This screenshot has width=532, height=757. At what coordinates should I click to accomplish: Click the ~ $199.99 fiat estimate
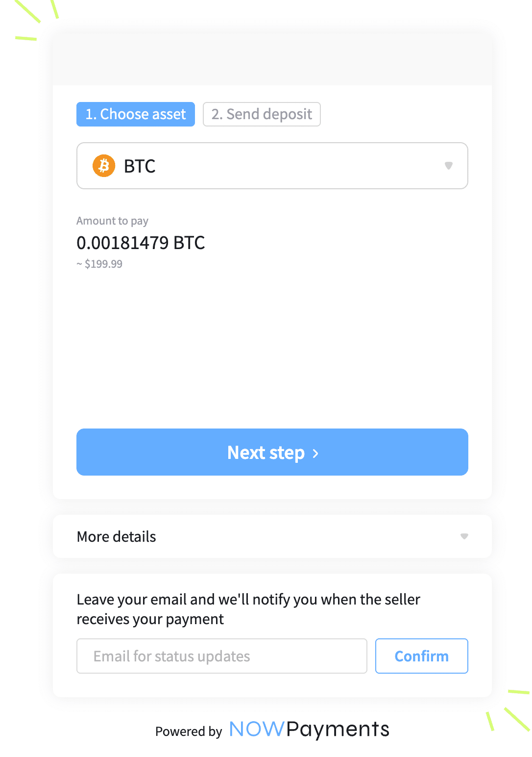point(99,264)
